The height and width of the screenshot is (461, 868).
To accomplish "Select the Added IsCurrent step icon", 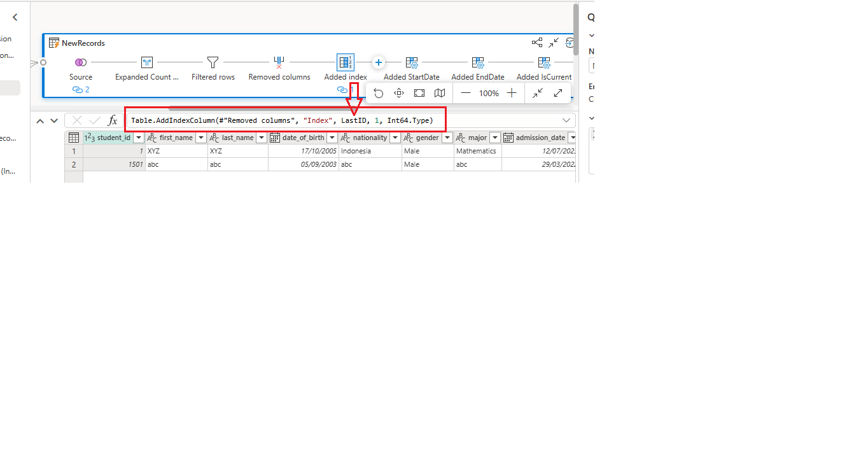I will [x=544, y=62].
